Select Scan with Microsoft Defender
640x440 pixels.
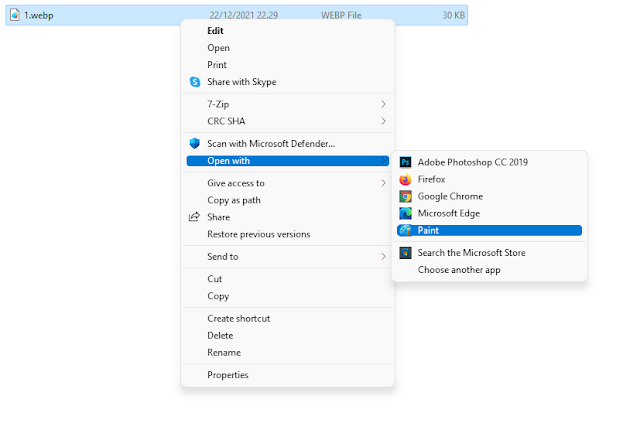click(x=288, y=144)
